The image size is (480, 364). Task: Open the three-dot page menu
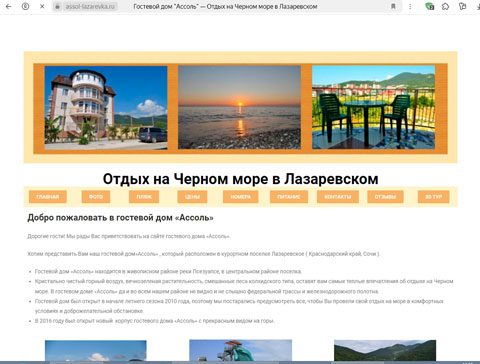pos(410,6)
